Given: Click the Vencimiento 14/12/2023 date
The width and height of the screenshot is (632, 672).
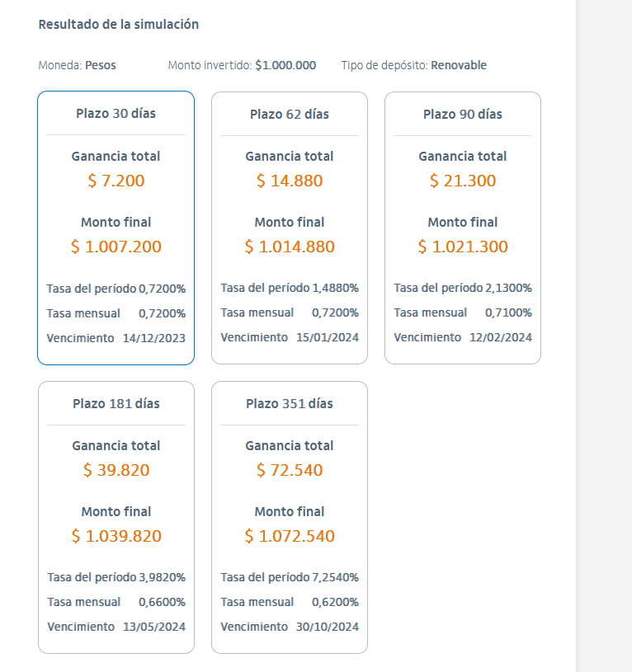Looking at the screenshot, I should [153, 337].
